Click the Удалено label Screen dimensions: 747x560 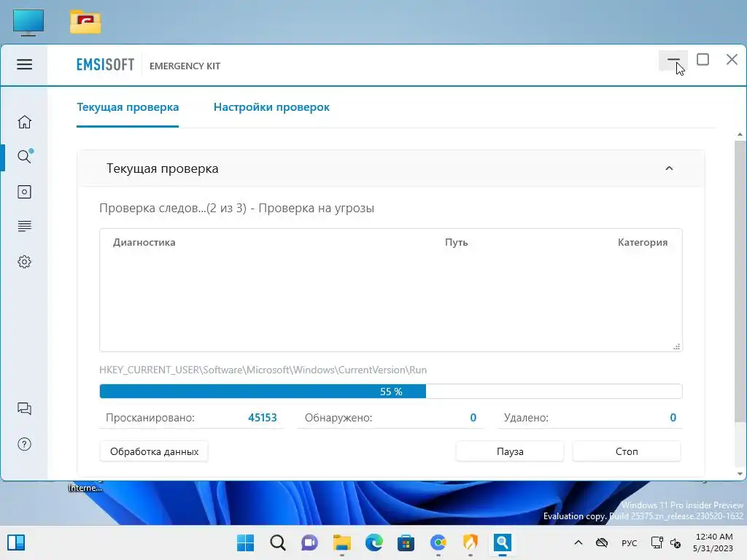point(526,418)
